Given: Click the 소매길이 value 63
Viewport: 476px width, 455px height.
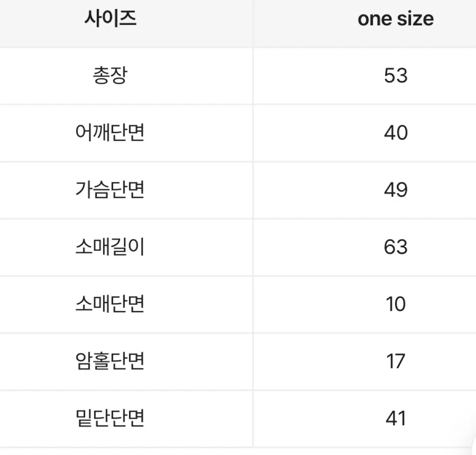Looking at the screenshot, I should point(395,247).
